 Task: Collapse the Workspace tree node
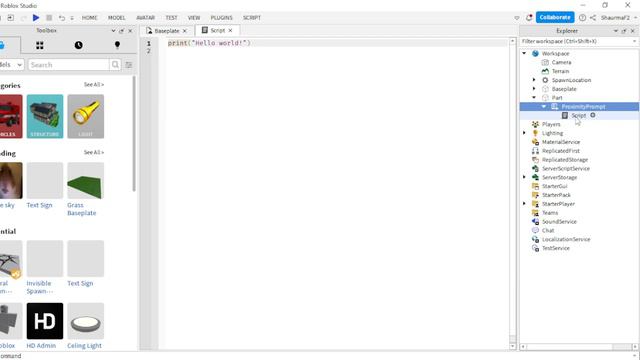524,53
